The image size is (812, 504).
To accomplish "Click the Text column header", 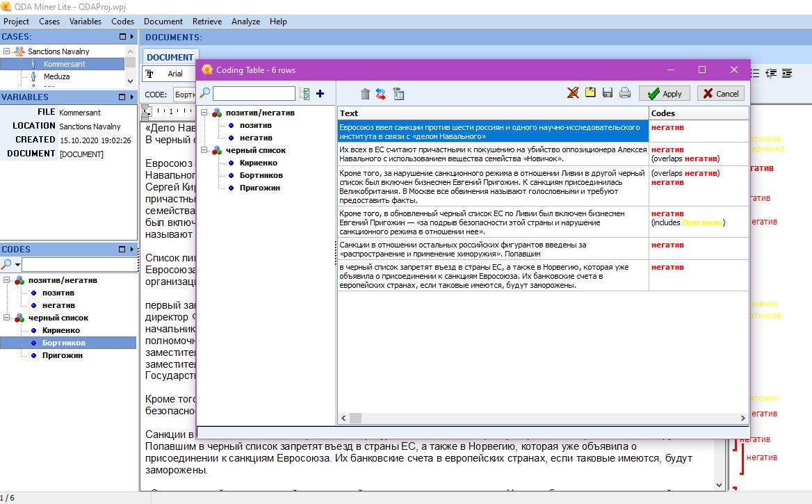I will 493,113.
